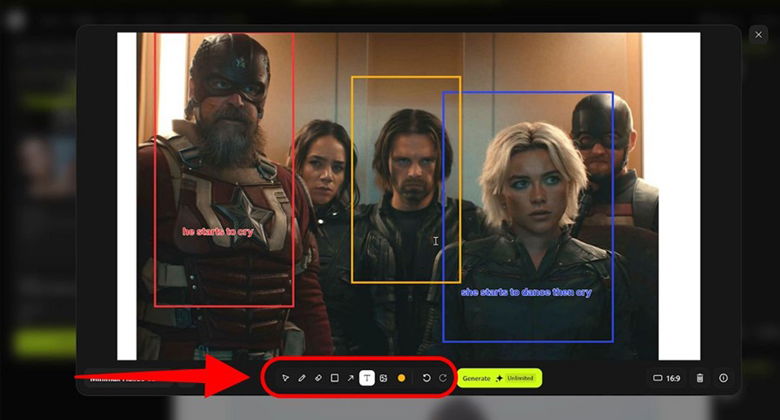Close the editor with the X button

758,34
